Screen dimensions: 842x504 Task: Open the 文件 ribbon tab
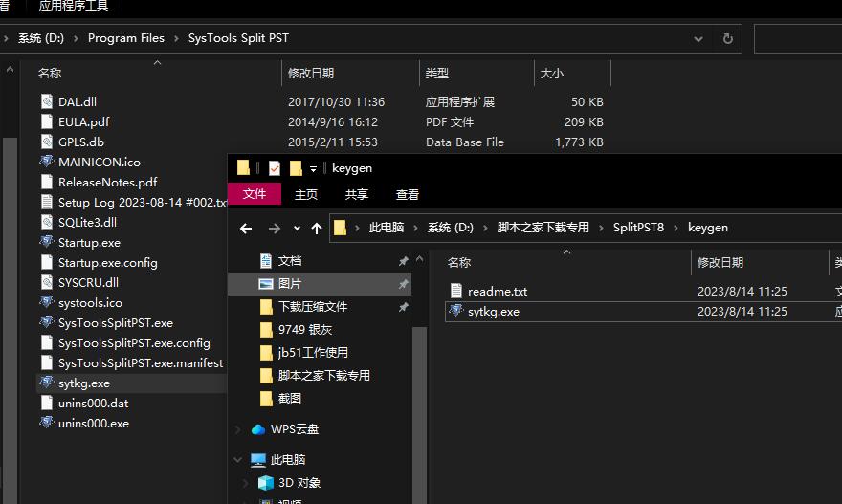pos(255,194)
